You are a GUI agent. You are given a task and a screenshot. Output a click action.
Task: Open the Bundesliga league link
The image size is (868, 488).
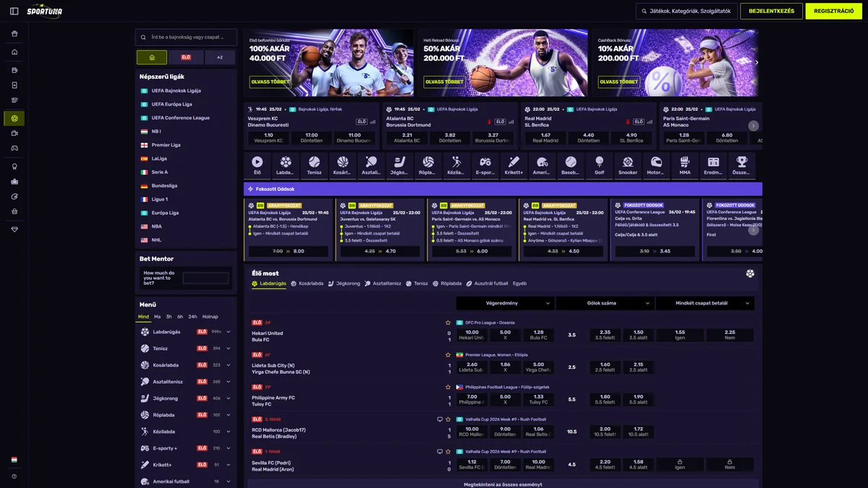164,186
